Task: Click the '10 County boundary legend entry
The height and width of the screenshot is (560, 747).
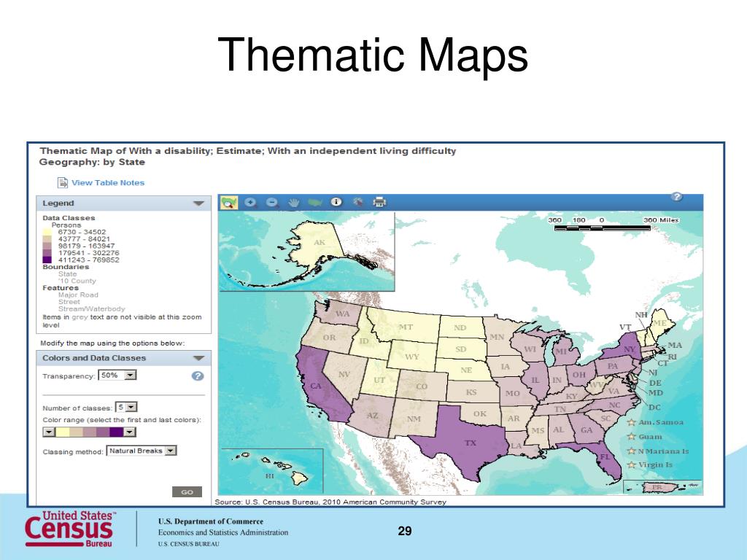Action: point(77,281)
